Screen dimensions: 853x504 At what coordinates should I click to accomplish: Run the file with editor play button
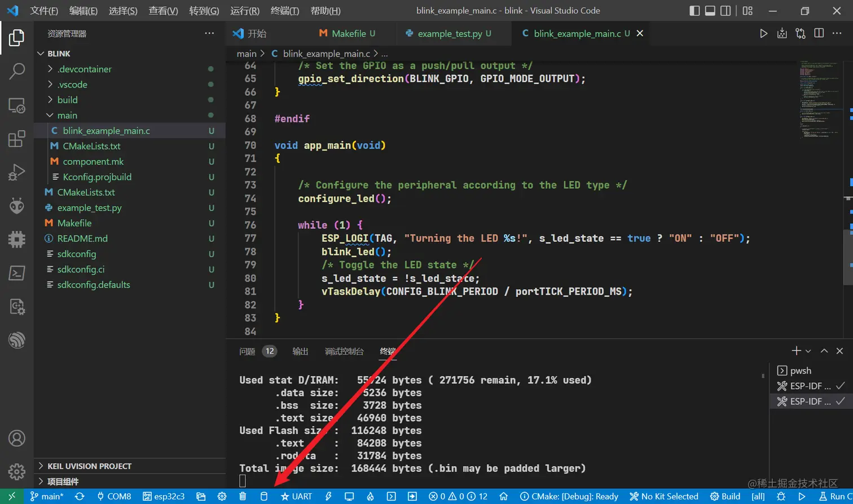[x=763, y=33]
